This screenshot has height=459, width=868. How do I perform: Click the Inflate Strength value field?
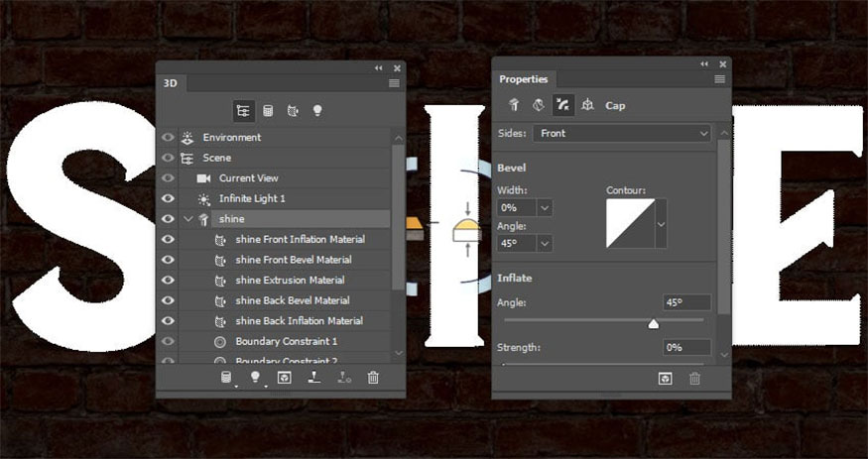(687, 347)
